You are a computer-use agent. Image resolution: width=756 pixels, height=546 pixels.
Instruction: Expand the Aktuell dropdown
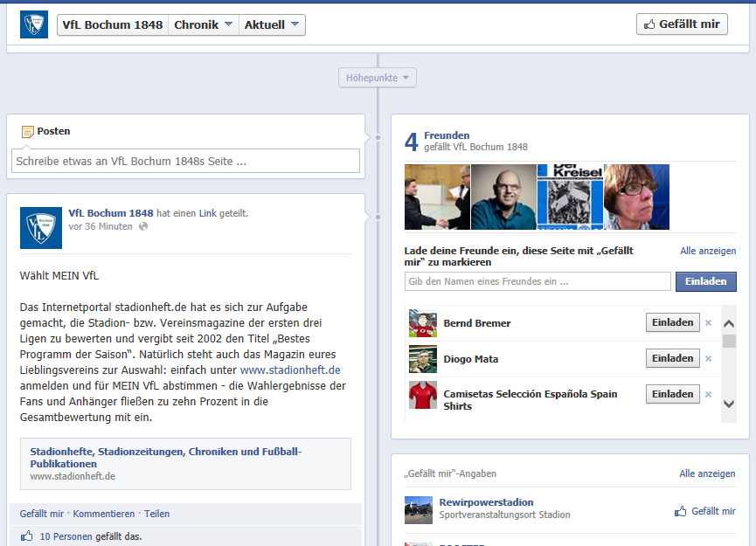click(272, 24)
